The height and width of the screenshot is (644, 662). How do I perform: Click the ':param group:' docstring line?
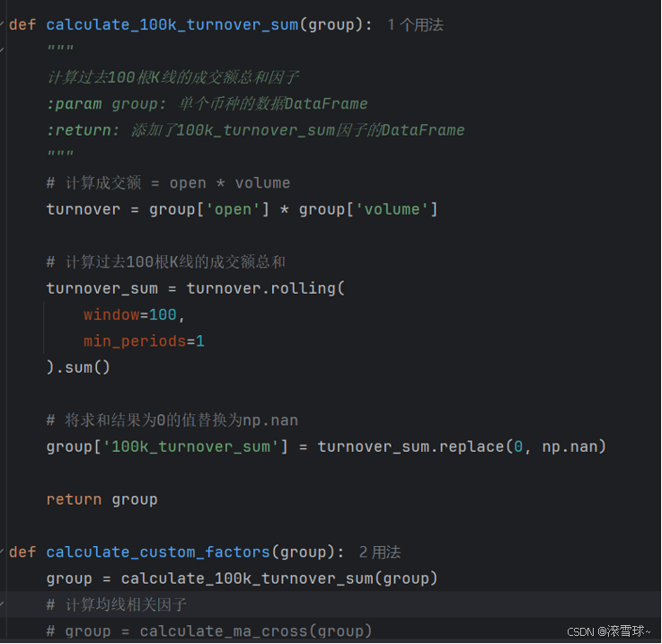(x=207, y=104)
